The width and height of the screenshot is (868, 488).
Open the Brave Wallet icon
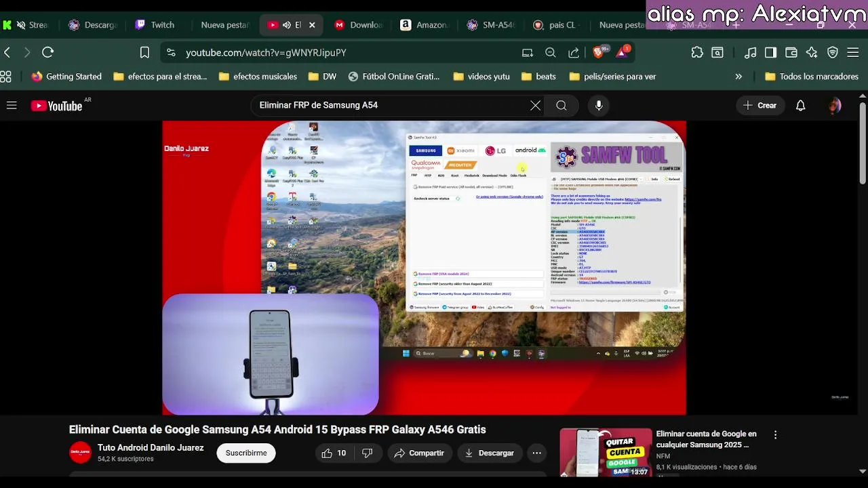coord(791,52)
